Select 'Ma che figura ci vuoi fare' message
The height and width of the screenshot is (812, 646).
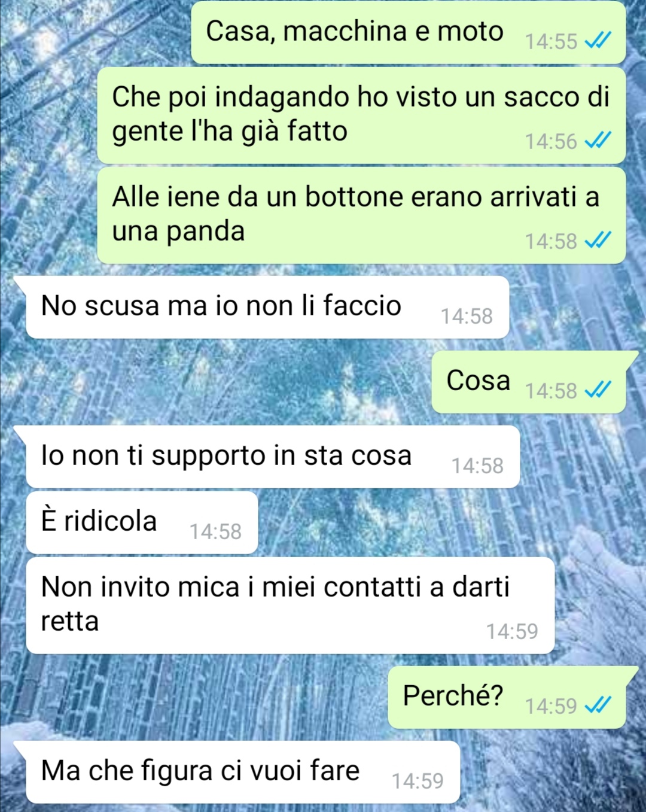click(x=243, y=773)
